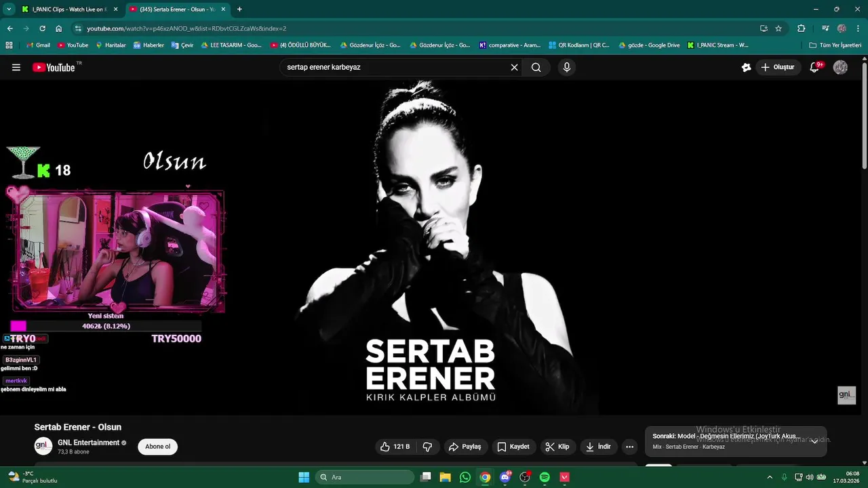Open Gmail bookmark
This screenshot has width=868, height=488.
tap(38, 45)
